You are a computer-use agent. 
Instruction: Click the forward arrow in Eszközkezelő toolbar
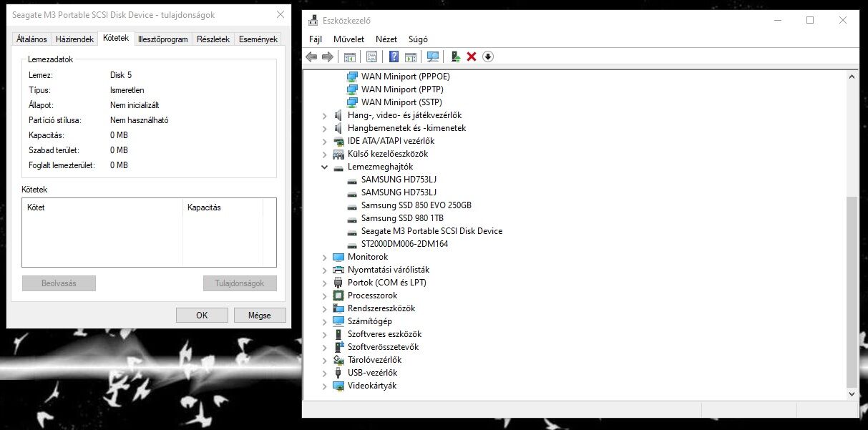point(328,57)
